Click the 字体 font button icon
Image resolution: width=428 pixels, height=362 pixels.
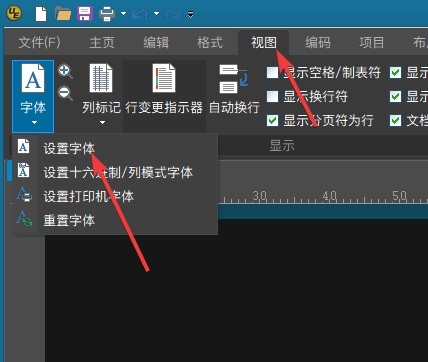point(33,78)
